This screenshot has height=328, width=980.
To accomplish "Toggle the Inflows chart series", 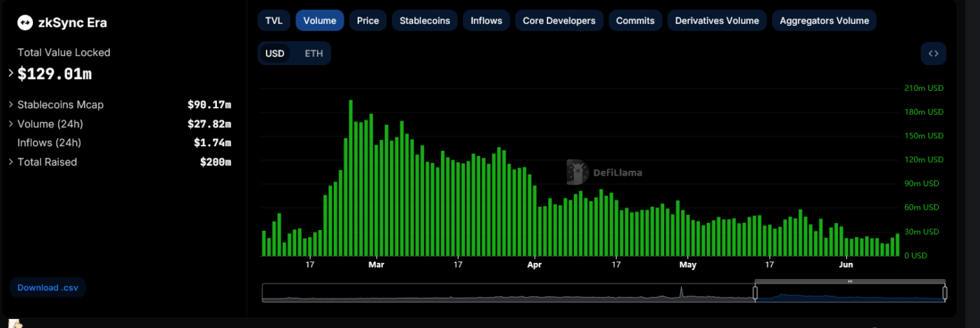I will (x=486, y=20).
